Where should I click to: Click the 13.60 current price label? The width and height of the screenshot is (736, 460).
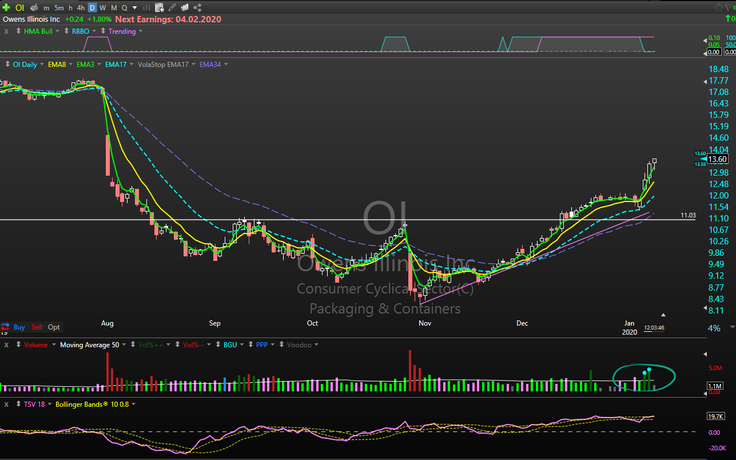coord(717,159)
